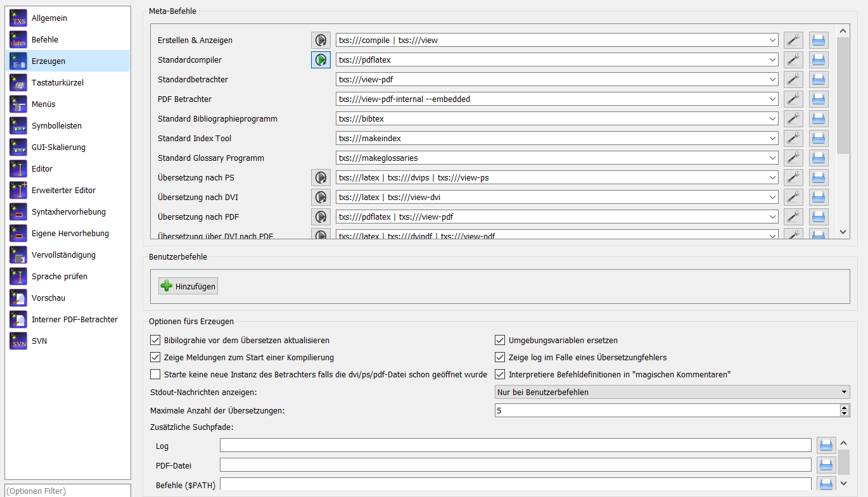
Task: Click the wrench icon in the Standardbetrachter row
Action: point(793,80)
